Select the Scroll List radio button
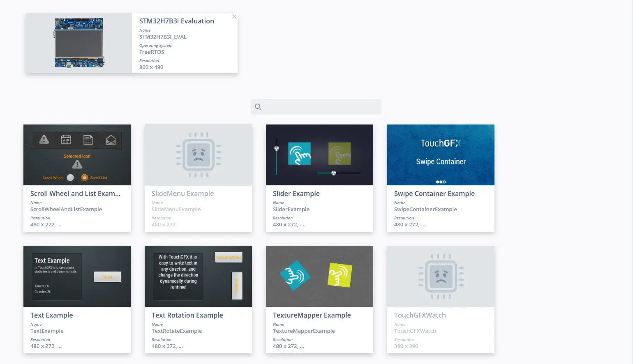The height and width of the screenshot is (364, 633). click(85, 177)
